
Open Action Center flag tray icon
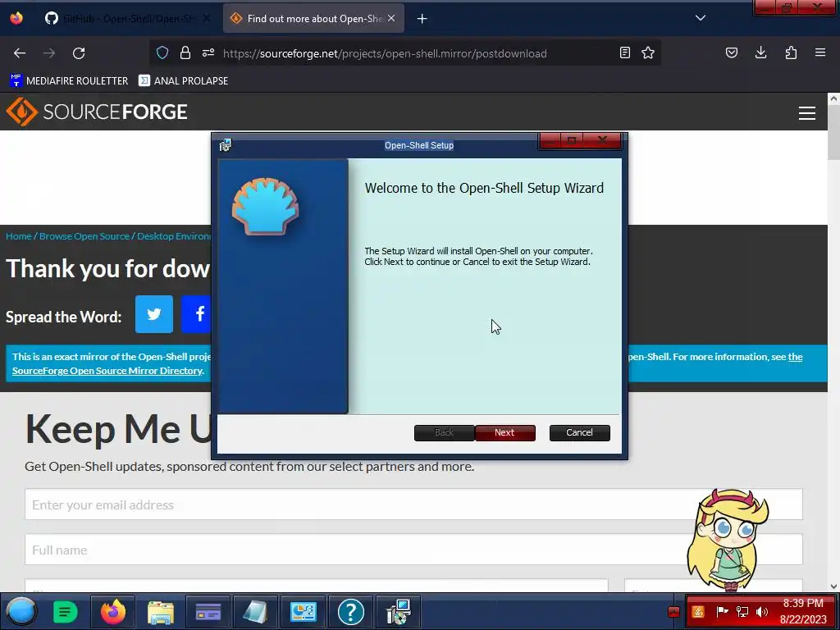pos(722,611)
